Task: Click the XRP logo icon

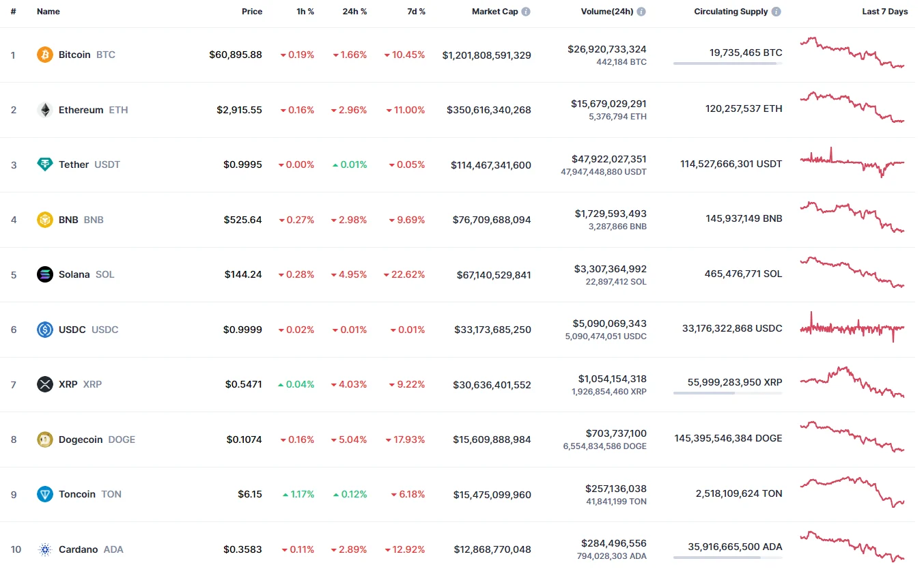Action: pyautogui.click(x=44, y=384)
